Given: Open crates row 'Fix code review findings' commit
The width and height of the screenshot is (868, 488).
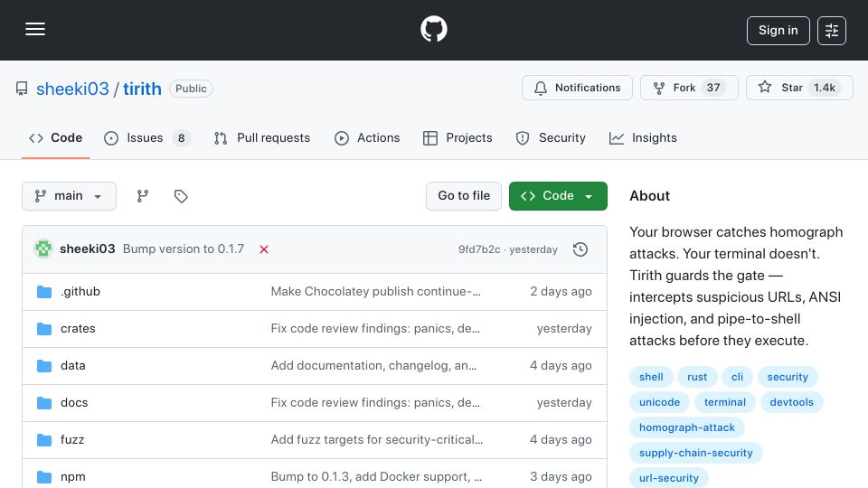Looking at the screenshot, I should coord(375,329).
